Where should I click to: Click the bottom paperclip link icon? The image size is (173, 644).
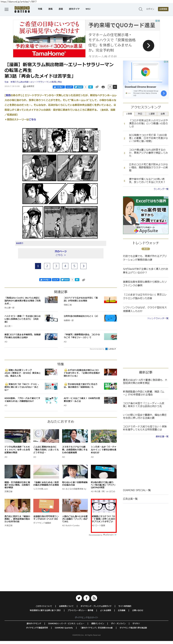click(84, 280)
